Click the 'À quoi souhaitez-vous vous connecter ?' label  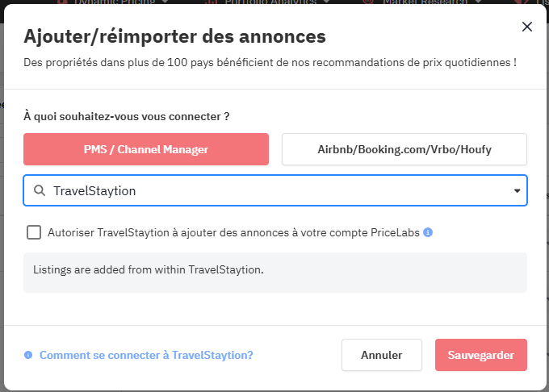pos(127,116)
